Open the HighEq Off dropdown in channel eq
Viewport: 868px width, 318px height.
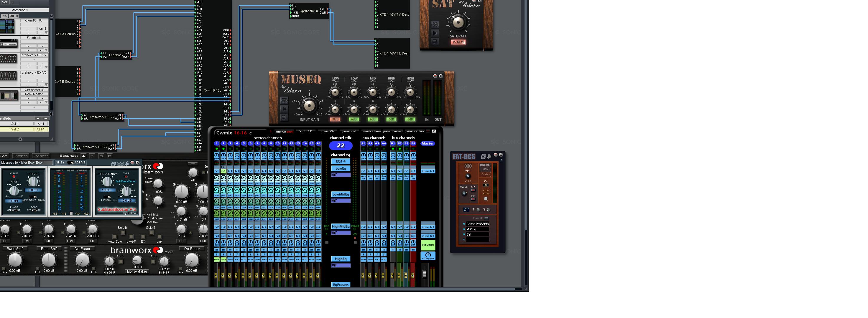tap(341, 266)
